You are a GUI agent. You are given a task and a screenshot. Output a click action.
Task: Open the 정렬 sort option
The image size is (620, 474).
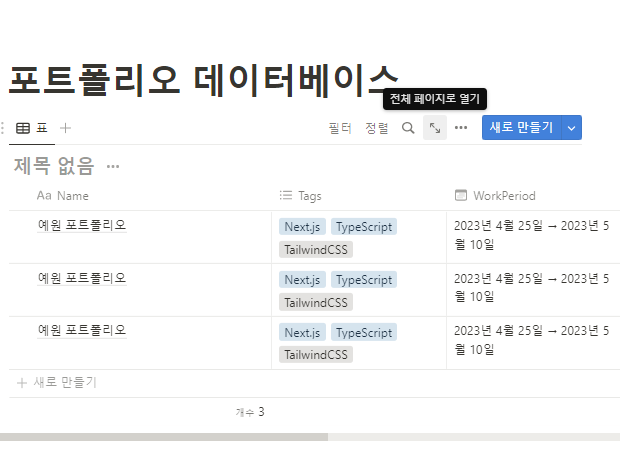(377, 128)
